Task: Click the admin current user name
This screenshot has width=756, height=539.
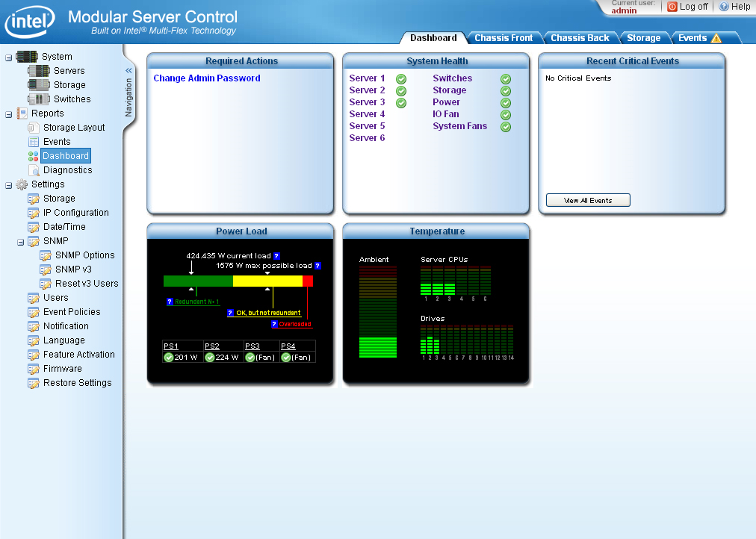Action: (624, 10)
